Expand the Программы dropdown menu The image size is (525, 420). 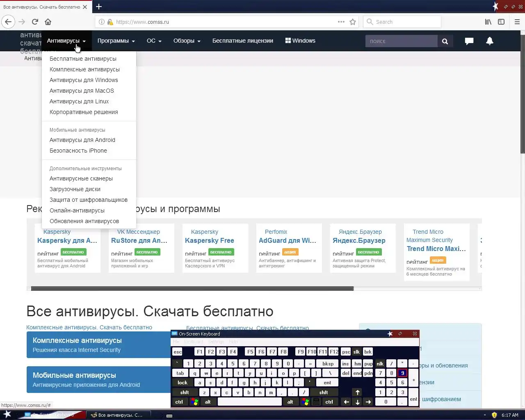pyautogui.click(x=116, y=41)
